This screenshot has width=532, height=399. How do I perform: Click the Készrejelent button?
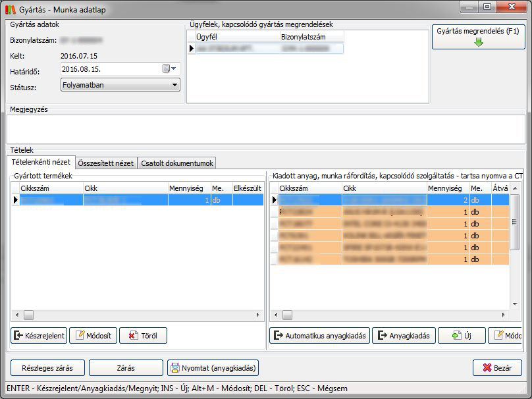(x=39, y=336)
